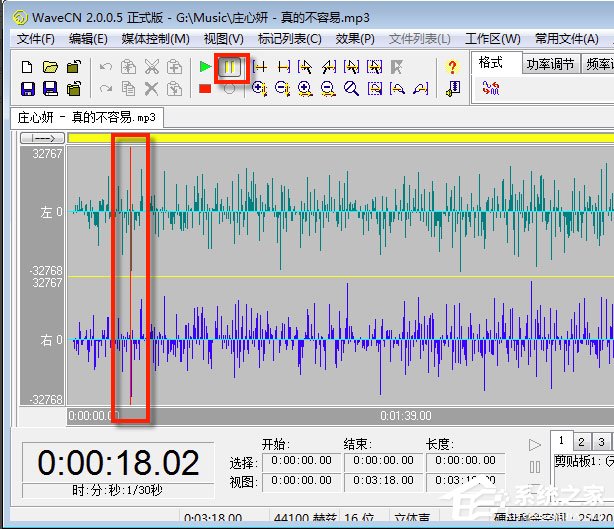The height and width of the screenshot is (529, 614).
Task: Click the blue floppy Save icon
Action: pyautogui.click(x=26, y=89)
